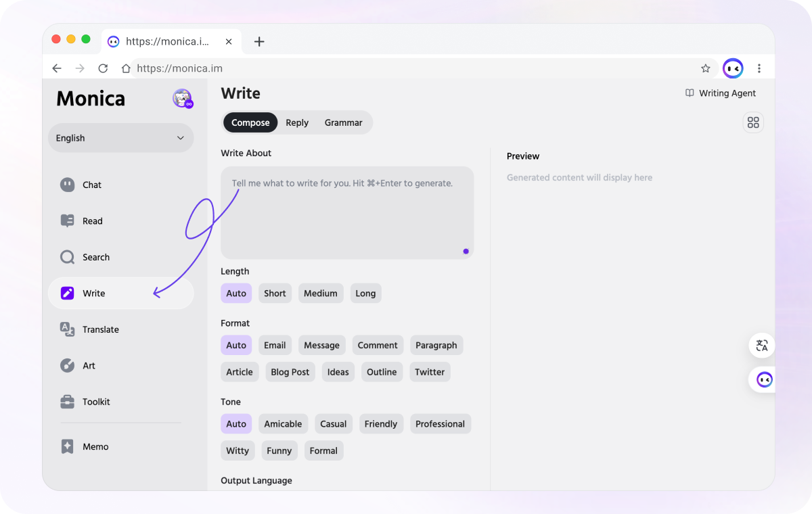Screen dimensions: 812x514
Task: Expand the English language dropdown
Action: (120, 138)
